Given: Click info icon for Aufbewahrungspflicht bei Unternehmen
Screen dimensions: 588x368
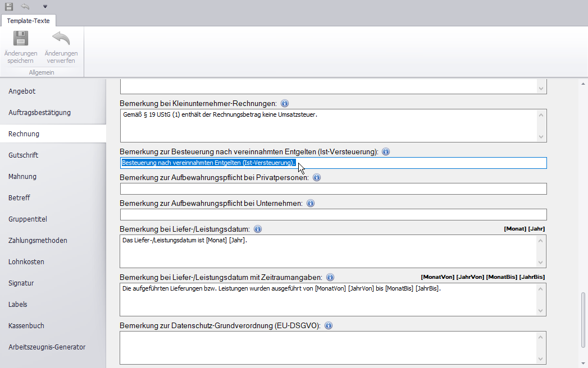Looking at the screenshot, I should 311,204.
